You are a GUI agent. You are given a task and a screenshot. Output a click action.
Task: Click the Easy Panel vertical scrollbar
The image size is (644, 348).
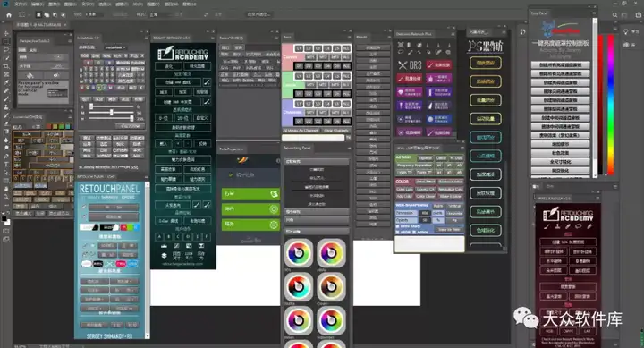[595, 98]
